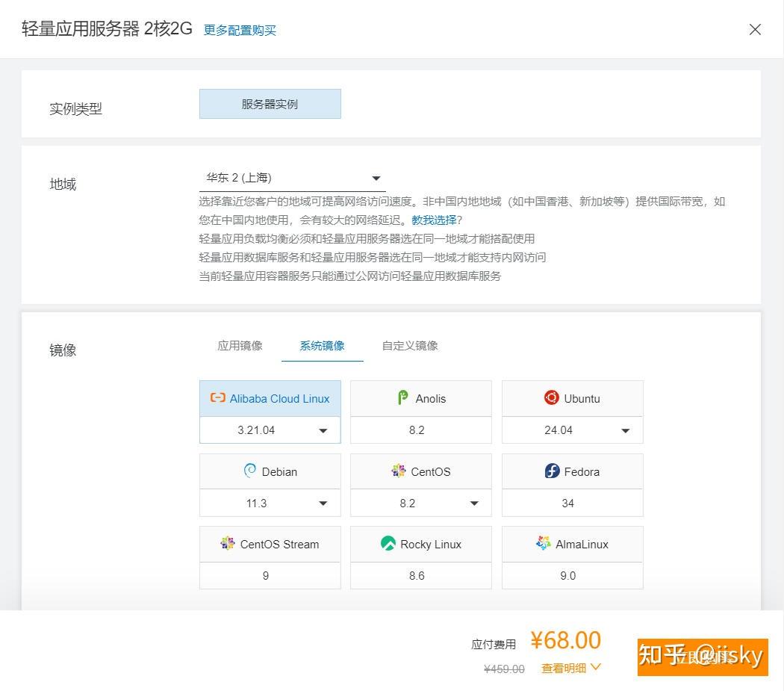This screenshot has width=784, height=691.
Task: Click the CentOS Stream logo icon
Action: pyautogui.click(x=228, y=543)
